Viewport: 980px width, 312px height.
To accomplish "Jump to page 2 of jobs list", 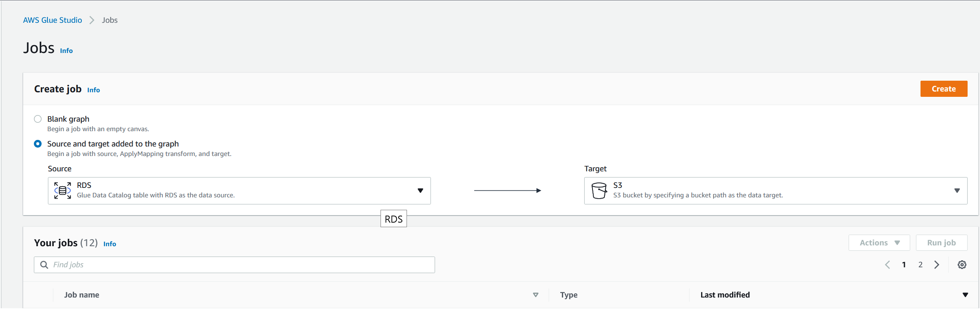I will 921,265.
